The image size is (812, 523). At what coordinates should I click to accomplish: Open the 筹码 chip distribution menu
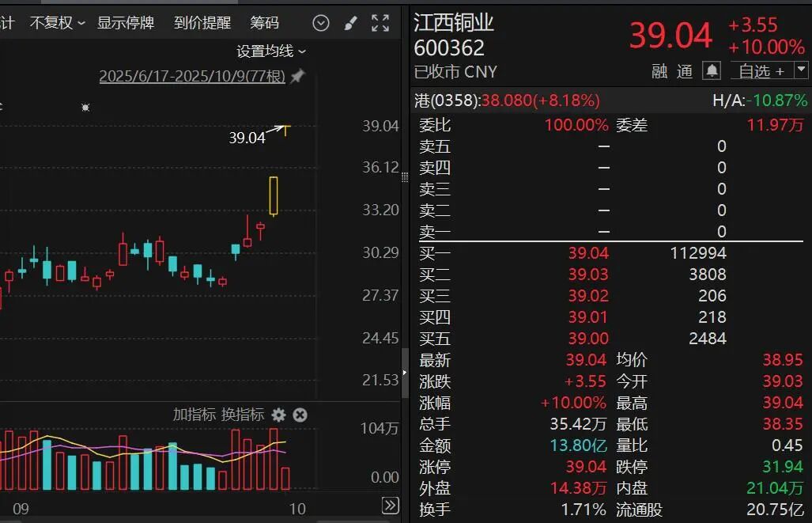265,22
